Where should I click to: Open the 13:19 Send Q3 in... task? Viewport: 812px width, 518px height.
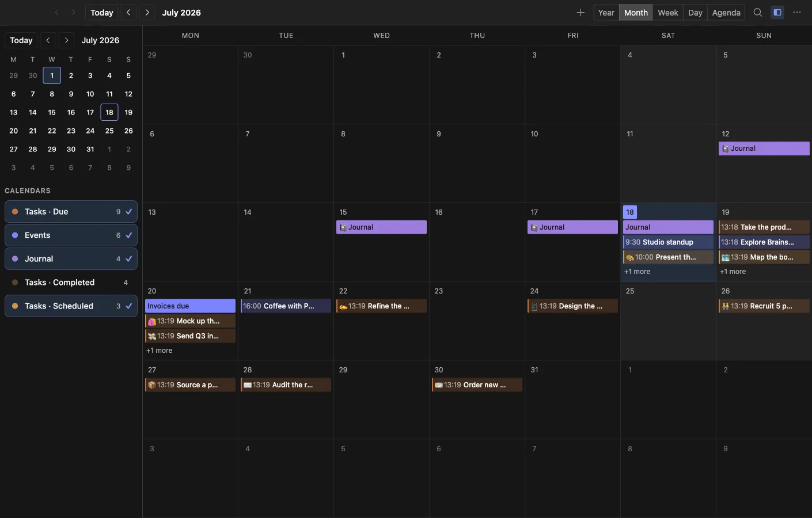pyautogui.click(x=190, y=336)
